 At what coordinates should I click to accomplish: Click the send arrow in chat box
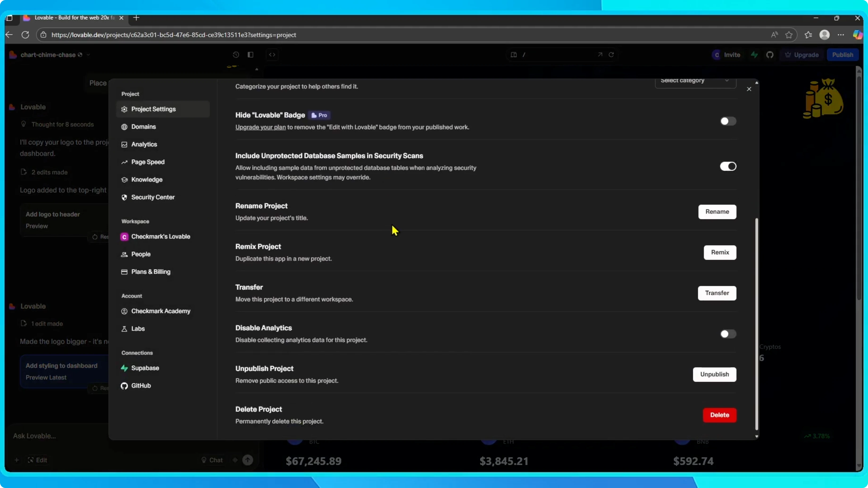click(248, 460)
